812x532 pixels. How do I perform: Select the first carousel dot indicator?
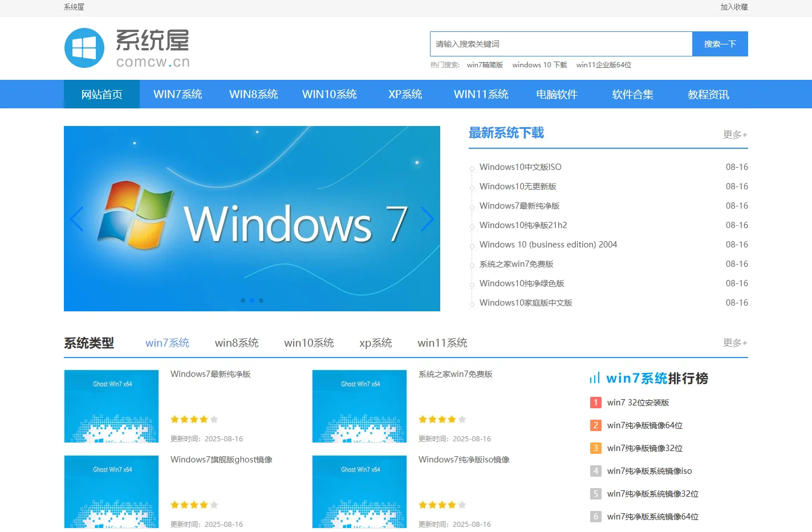point(243,300)
